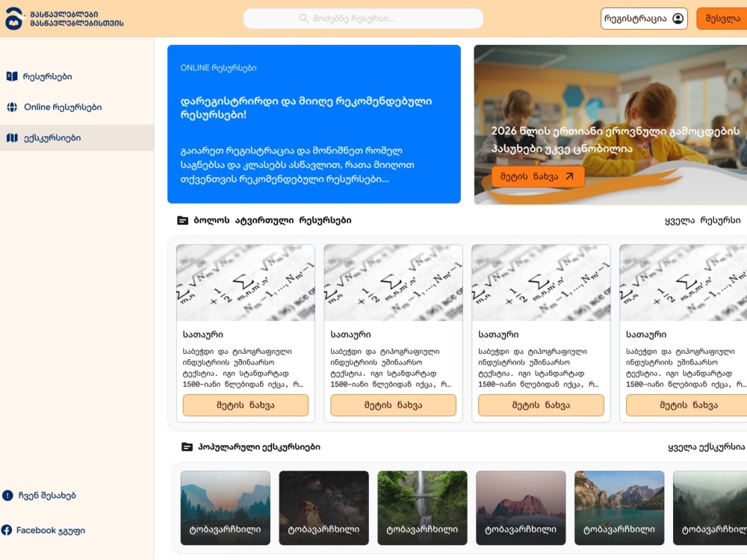Screen dimensions: 747x560
Task: Click the site name მასწავლებლები მასწავლებლებისთვის
Action: [x=77, y=19]
